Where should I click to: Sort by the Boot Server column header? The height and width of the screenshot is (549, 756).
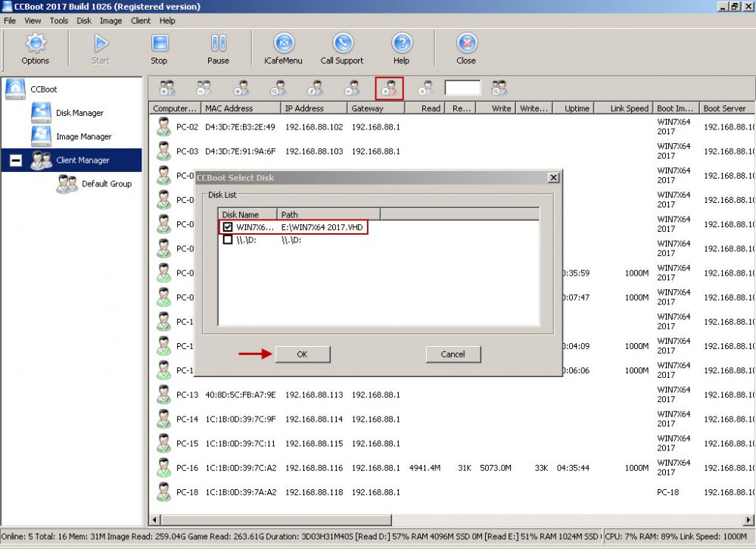click(x=726, y=108)
